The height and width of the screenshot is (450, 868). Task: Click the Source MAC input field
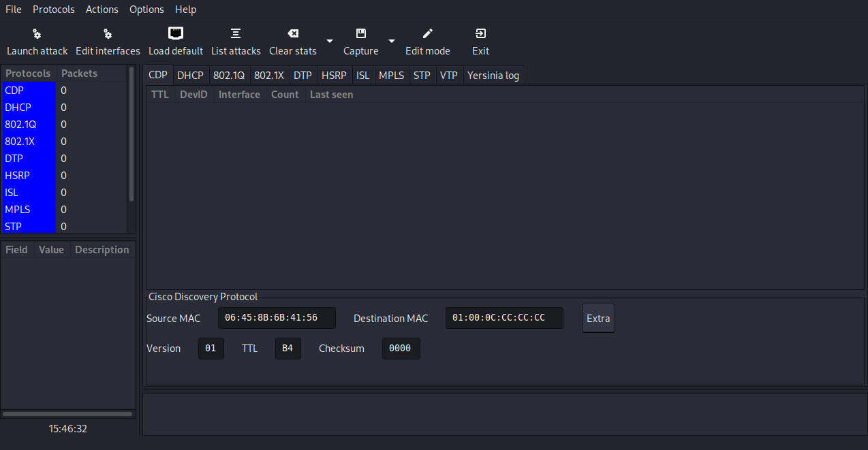(x=277, y=318)
